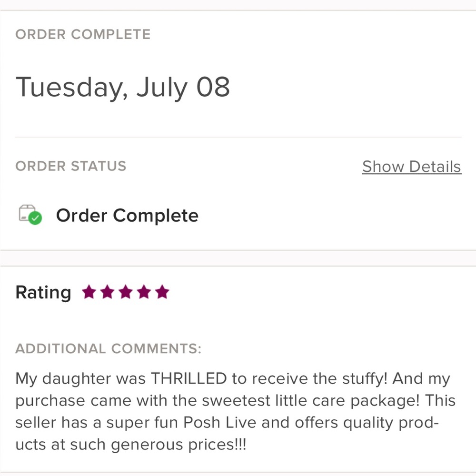Click the ORDER COMPLETE section header

click(83, 34)
